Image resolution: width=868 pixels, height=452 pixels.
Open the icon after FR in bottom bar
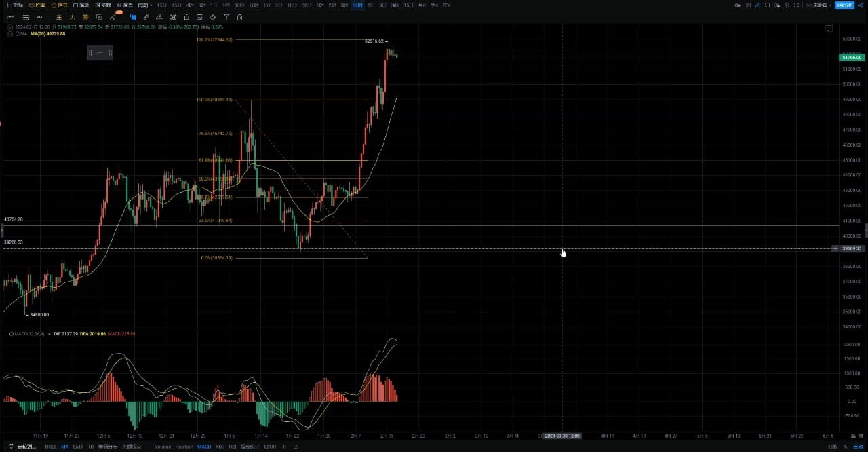[x=295, y=447]
